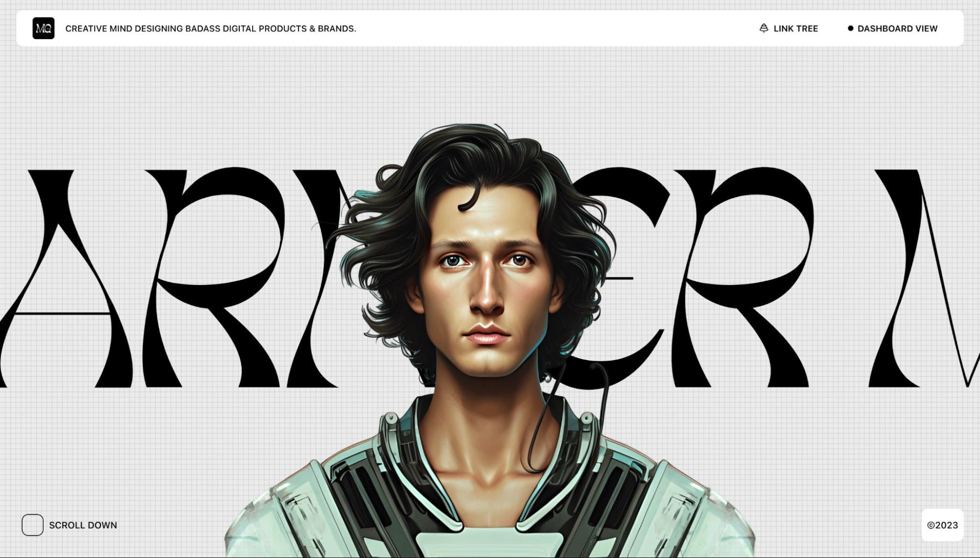Open the LINK TREE link
Screen dimensions: 980x558
tap(795, 28)
